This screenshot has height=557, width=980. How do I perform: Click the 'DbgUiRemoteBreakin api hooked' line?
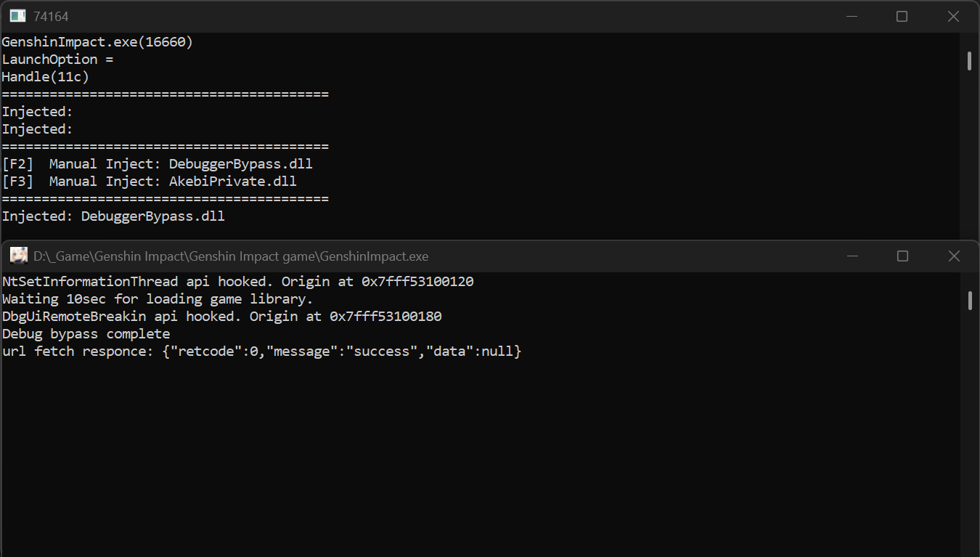click(x=222, y=317)
